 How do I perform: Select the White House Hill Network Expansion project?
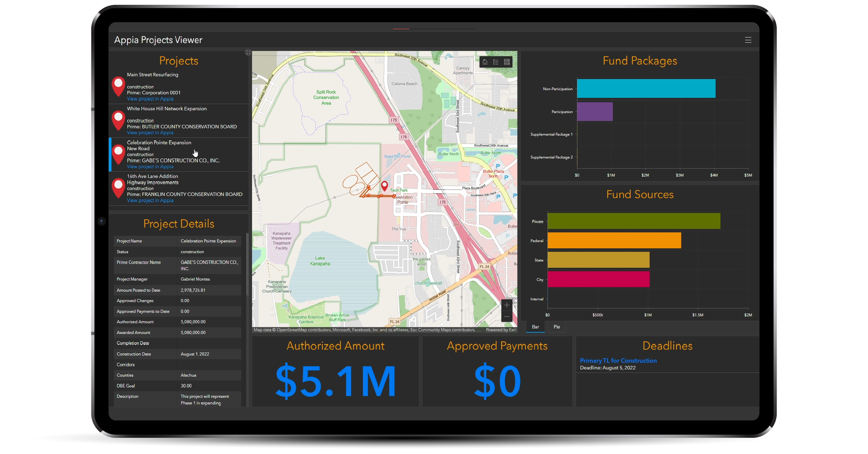(167, 109)
